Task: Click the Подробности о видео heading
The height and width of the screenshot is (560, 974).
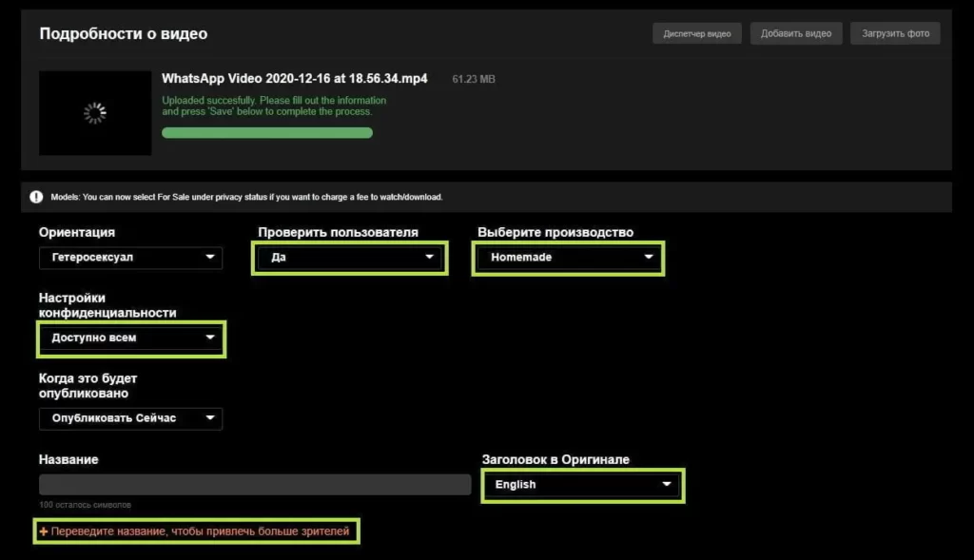Action: pos(124,33)
